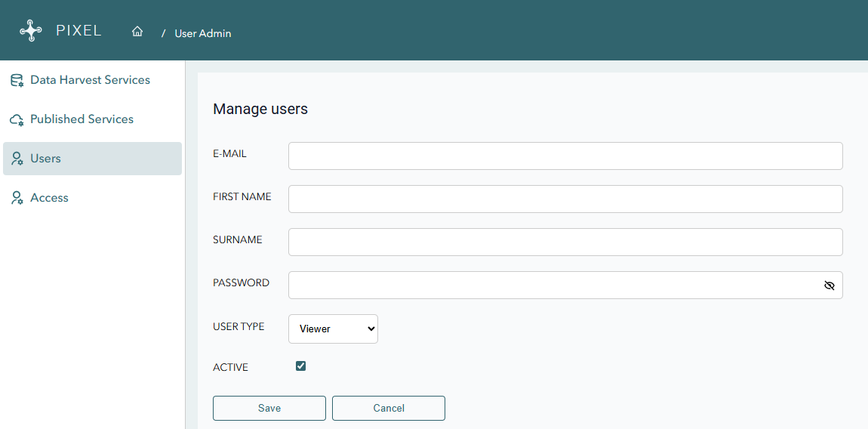Click the Data Harvest Services database icon
The width and height of the screenshot is (868, 429).
(17, 80)
